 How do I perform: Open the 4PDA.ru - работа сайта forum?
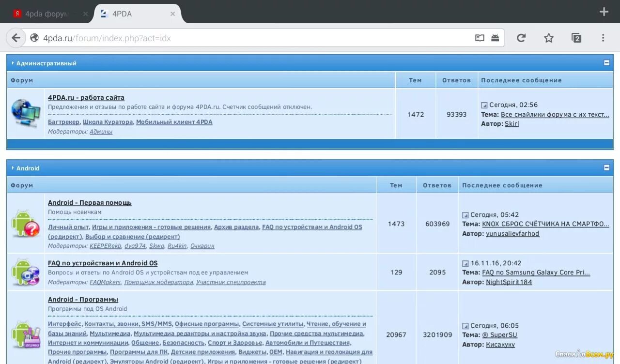(x=86, y=98)
